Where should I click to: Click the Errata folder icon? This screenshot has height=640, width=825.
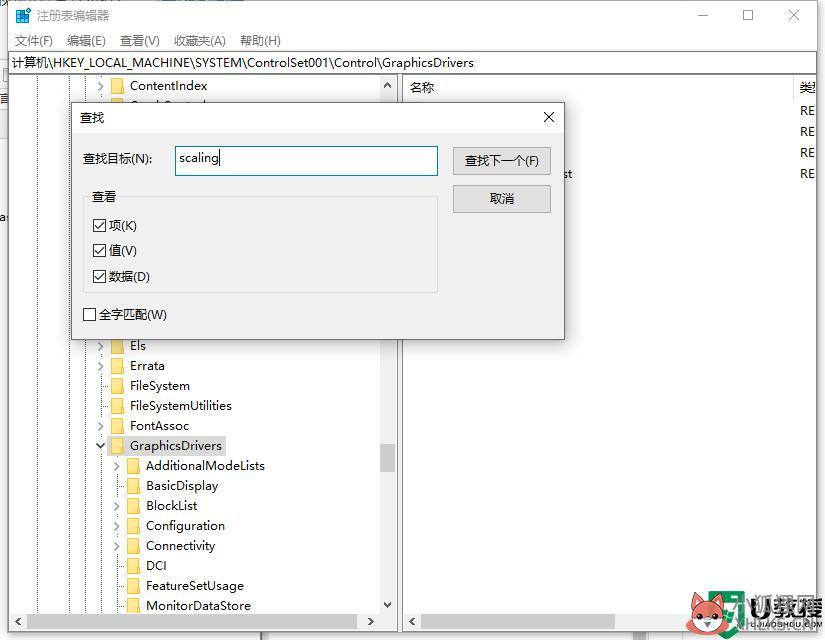(x=117, y=366)
